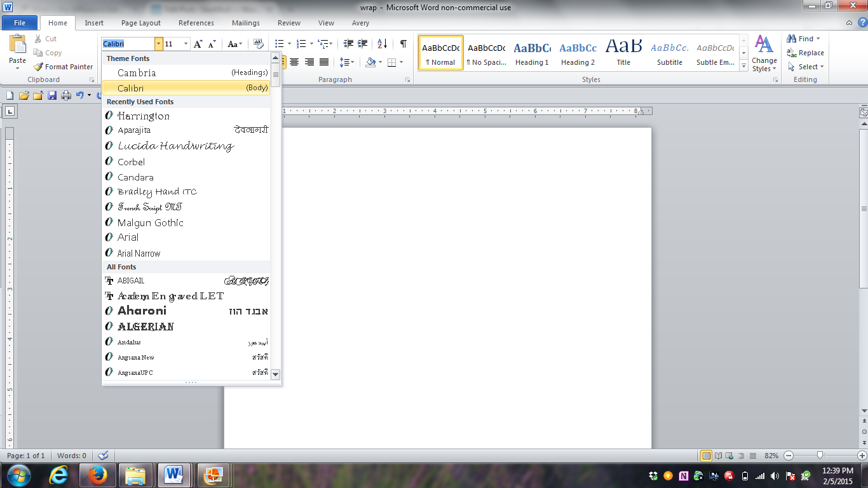Switch to the Mailings tab
868x488 pixels.
pos(245,23)
